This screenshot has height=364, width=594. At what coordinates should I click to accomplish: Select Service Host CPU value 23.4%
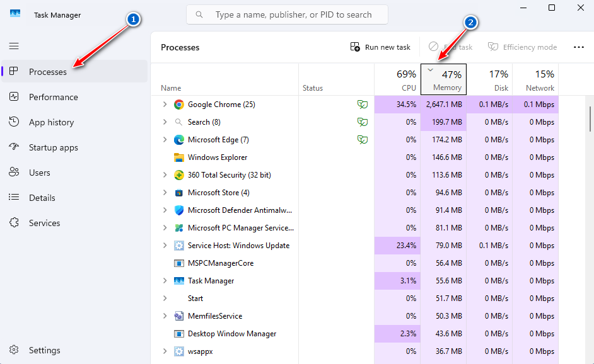(x=397, y=246)
